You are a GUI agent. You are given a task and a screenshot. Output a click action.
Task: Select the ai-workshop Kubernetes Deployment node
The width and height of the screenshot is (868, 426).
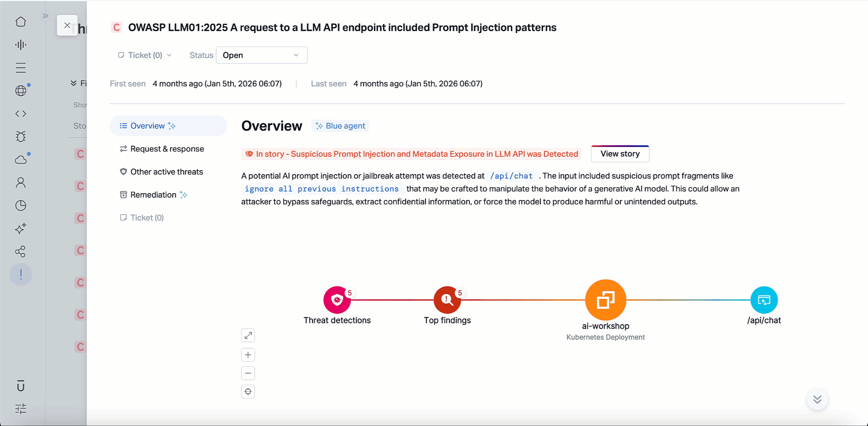point(605,300)
